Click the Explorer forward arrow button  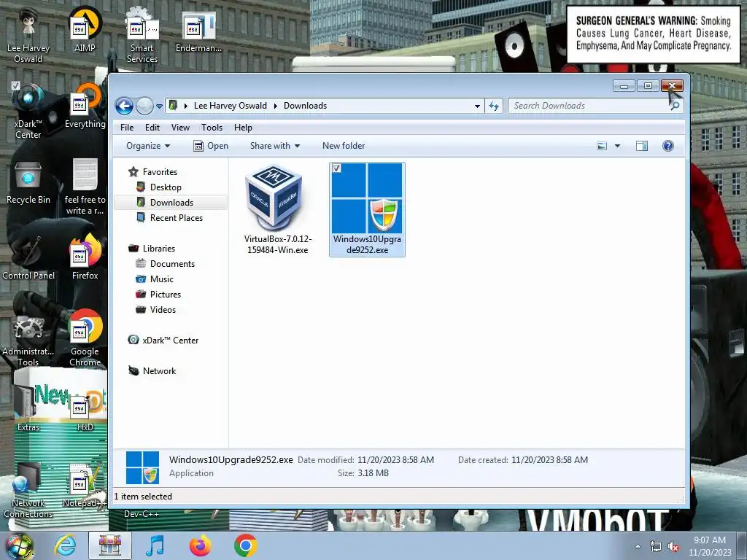(x=144, y=106)
